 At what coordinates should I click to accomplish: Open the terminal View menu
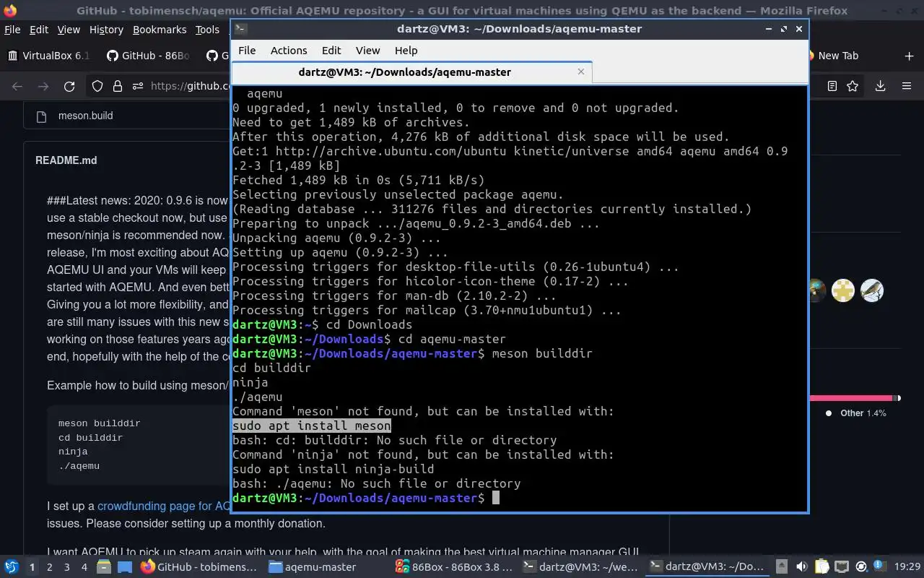click(367, 51)
